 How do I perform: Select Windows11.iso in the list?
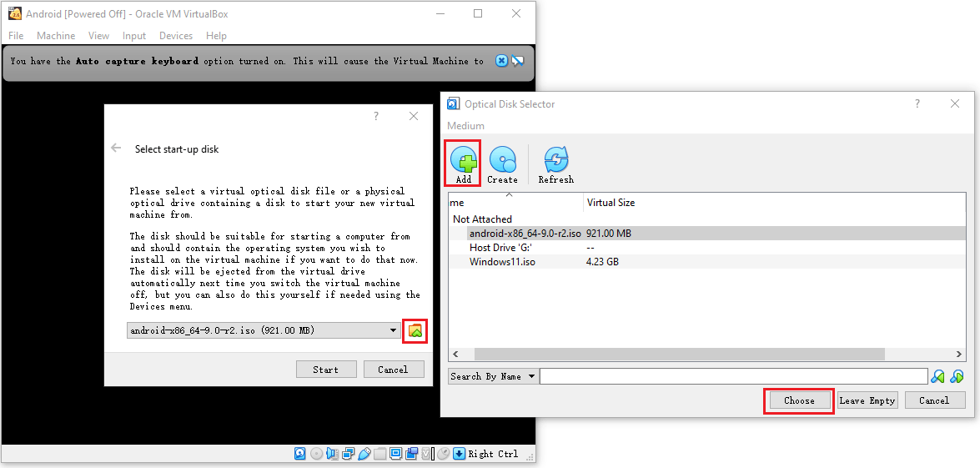tap(502, 262)
